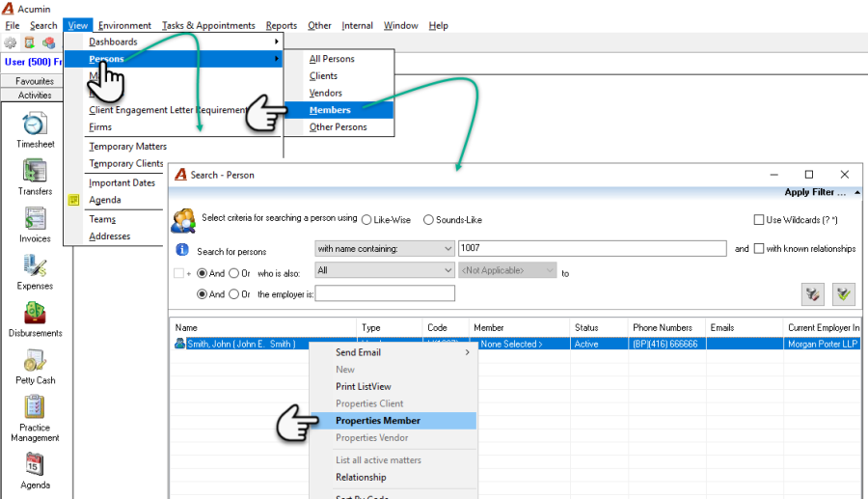Sort results by the Name column header
This screenshot has width=868, height=499.
point(263,328)
